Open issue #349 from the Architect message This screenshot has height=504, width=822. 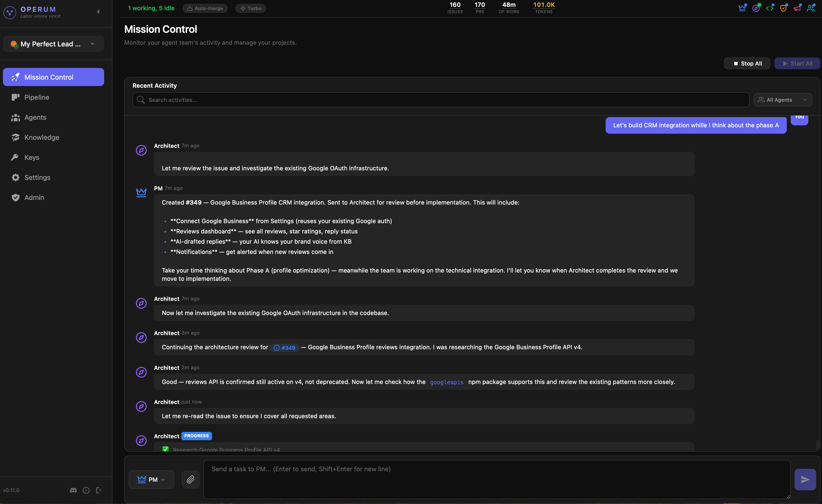tap(285, 348)
